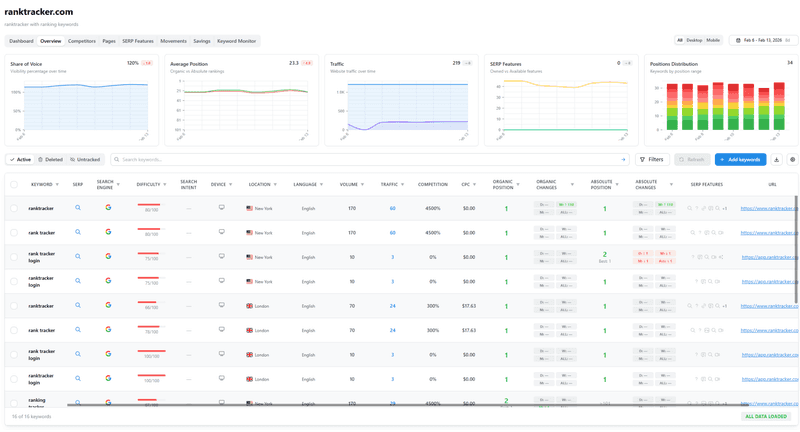Open the Keyword Monitor tab
This screenshot has height=432, width=800.
coord(237,41)
